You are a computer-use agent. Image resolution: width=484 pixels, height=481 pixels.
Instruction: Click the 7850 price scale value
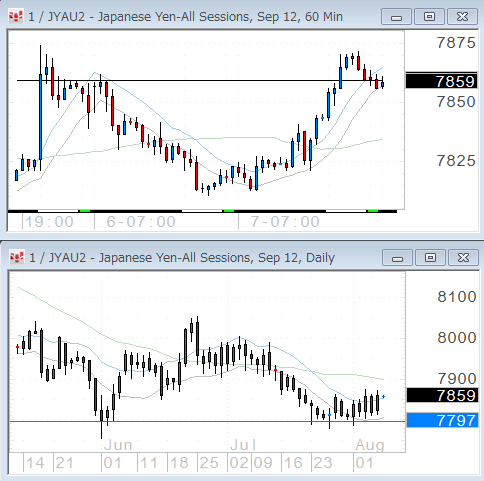tap(456, 102)
